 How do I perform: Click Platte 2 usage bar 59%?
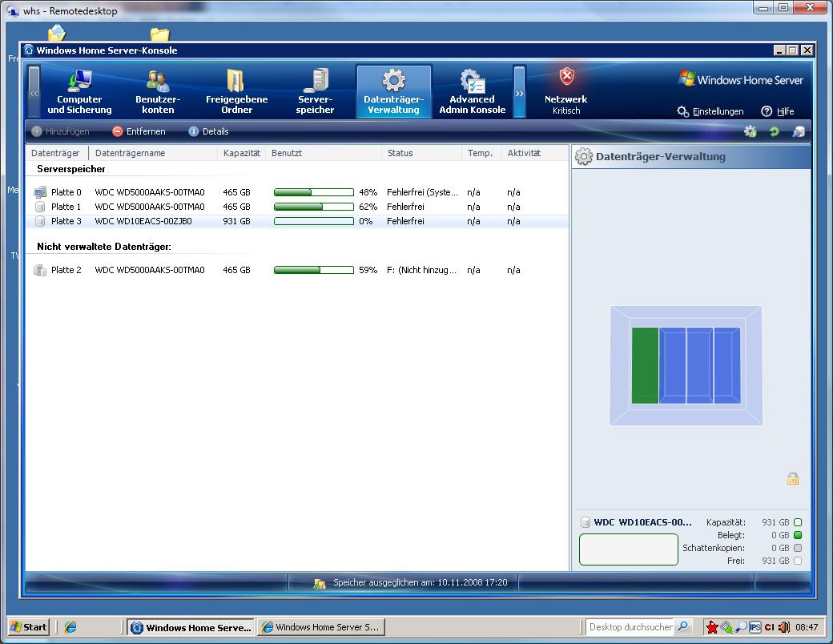[314, 270]
